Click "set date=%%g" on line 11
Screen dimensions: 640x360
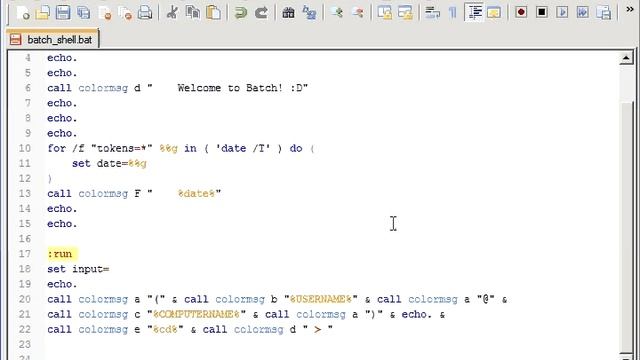109,163
